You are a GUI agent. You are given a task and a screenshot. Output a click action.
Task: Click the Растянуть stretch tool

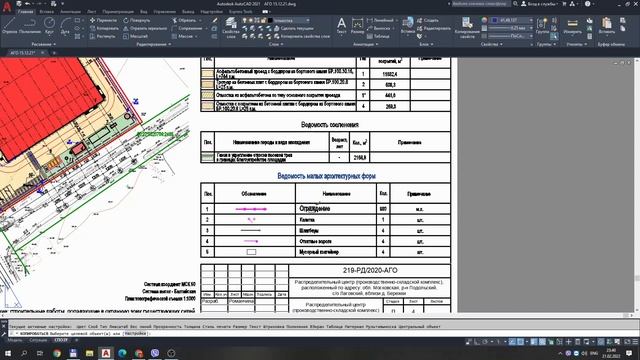click(x=103, y=36)
